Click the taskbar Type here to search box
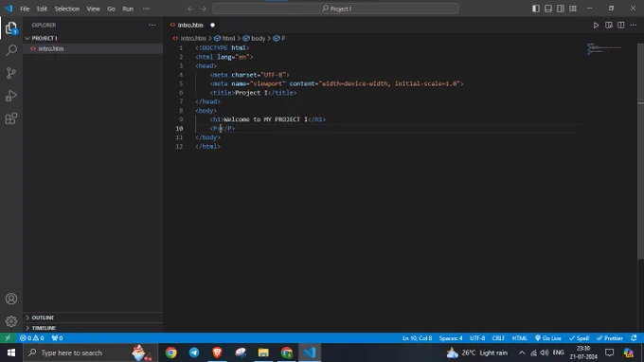Image resolution: width=644 pixels, height=362 pixels. tap(90, 353)
